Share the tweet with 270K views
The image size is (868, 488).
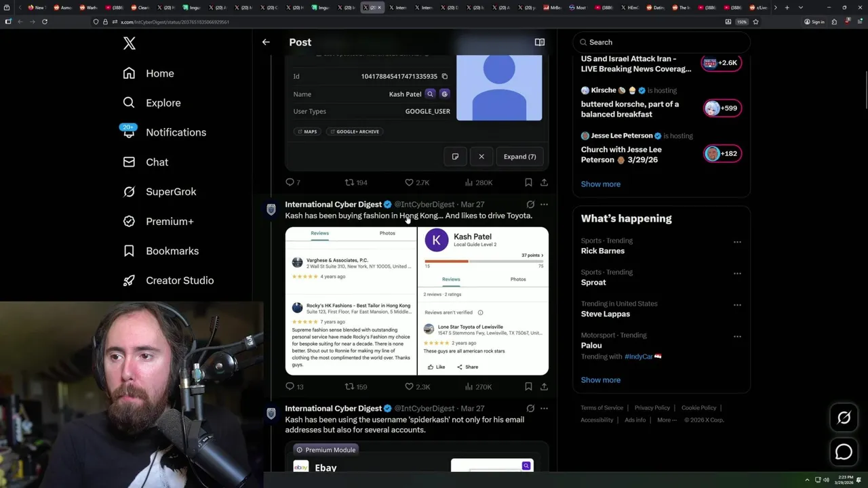pyautogui.click(x=544, y=386)
